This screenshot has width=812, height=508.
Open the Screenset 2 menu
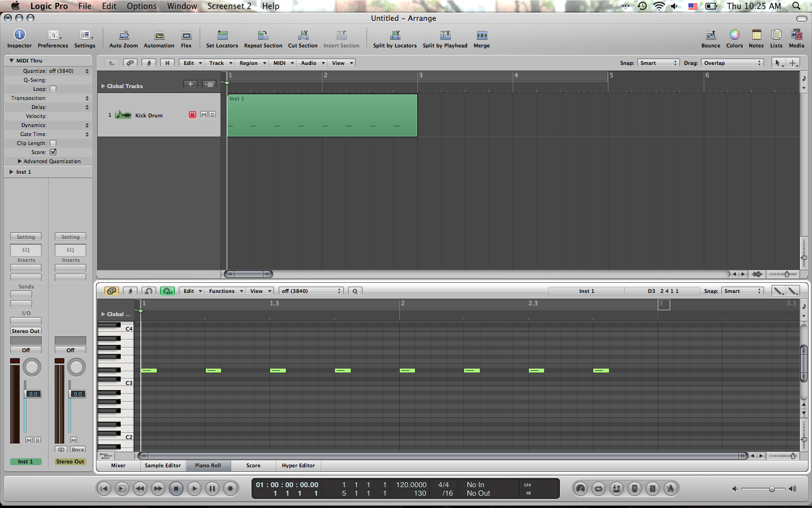pos(229,6)
